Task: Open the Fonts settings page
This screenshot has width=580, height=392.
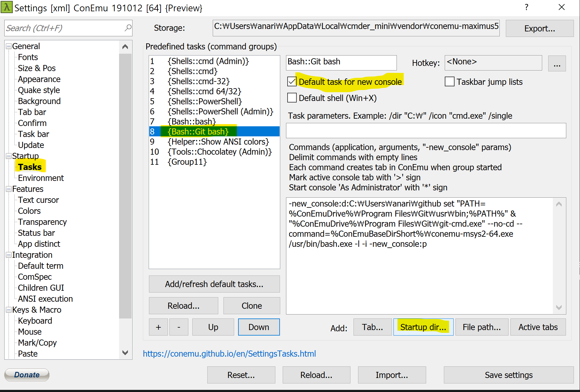Action: point(28,57)
